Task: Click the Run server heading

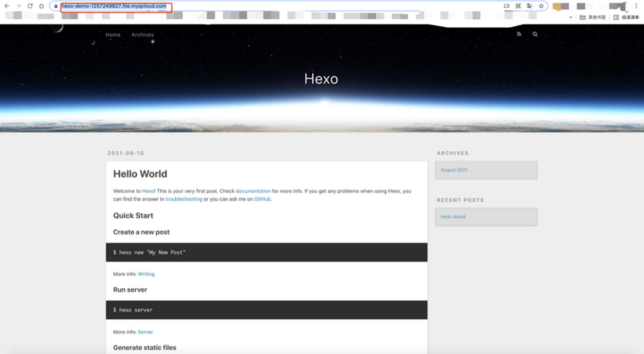Action: 130,290
